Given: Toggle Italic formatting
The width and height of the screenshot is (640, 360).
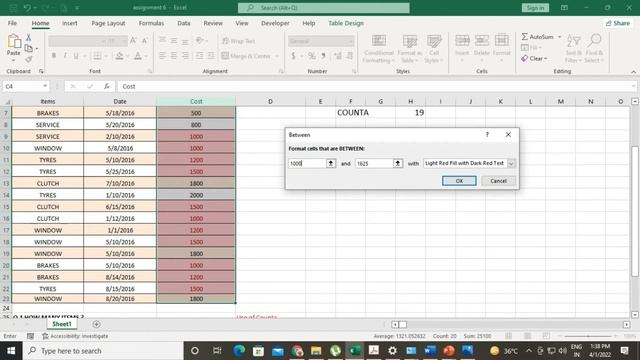Looking at the screenshot, I should tap(64, 56).
